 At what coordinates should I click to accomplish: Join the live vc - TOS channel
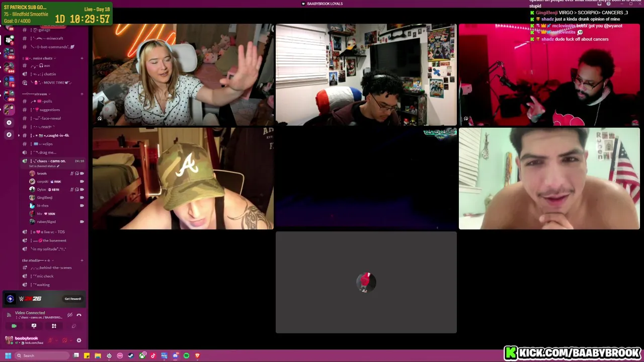pos(53,232)
